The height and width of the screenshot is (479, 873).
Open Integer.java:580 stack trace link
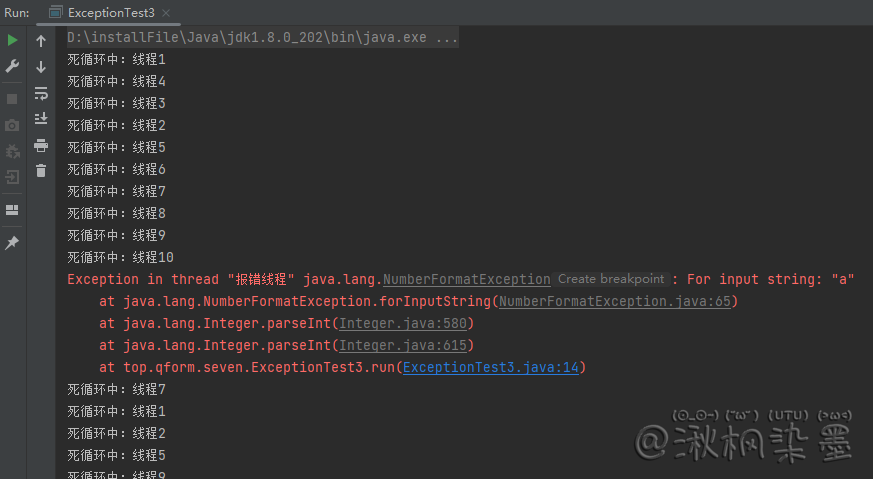tap(403, 324)
